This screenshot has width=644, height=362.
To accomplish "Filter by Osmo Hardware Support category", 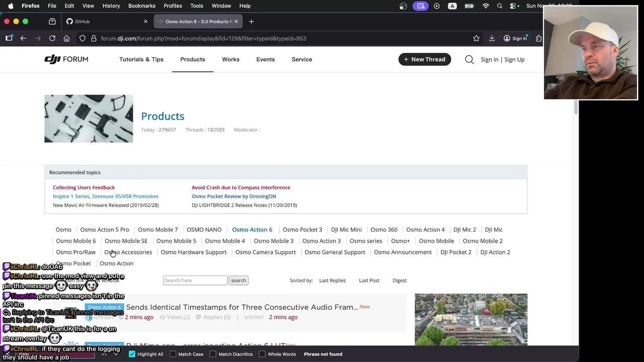I will [194, 252].
